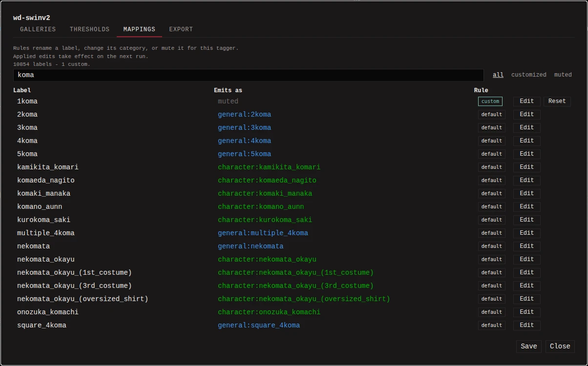Screen dimensions: 588x366
Task: Edit the kurokoma_saki mapping
Action: [x=527, y=220]
